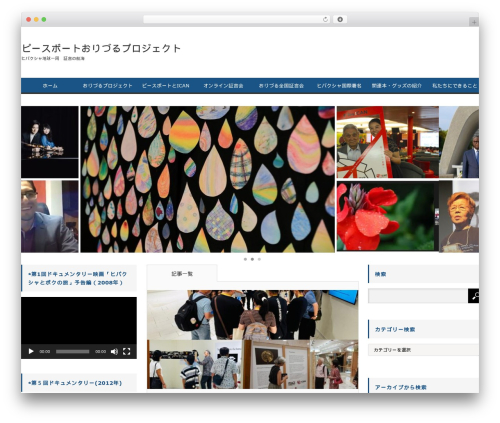Click the elderly woman with glasses thumbnail
The height and width of the screenshot is (423, 500).
coord(459,216)
